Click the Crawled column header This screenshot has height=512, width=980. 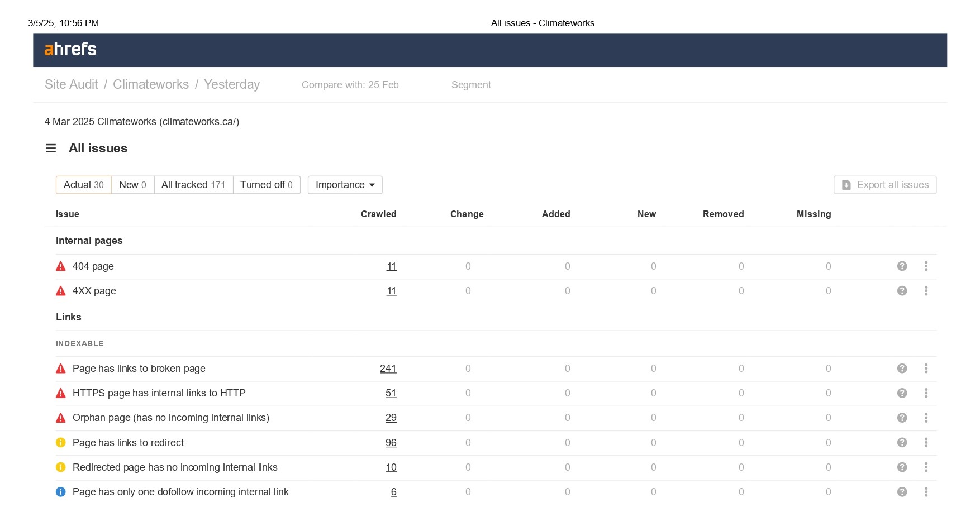click(x=379, y=214)
